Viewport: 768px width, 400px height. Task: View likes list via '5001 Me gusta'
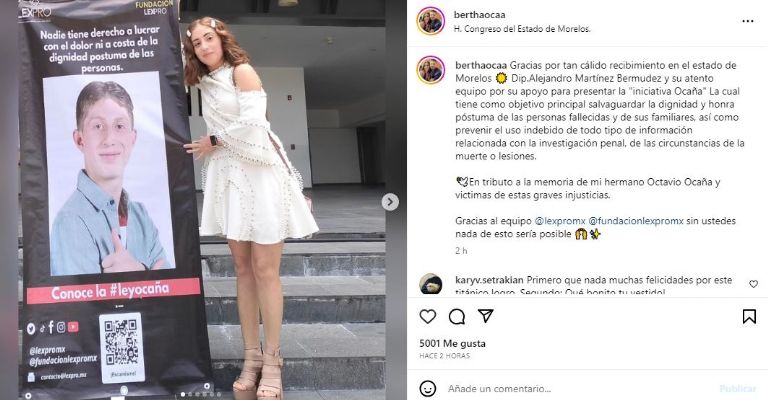coord(453,344)
